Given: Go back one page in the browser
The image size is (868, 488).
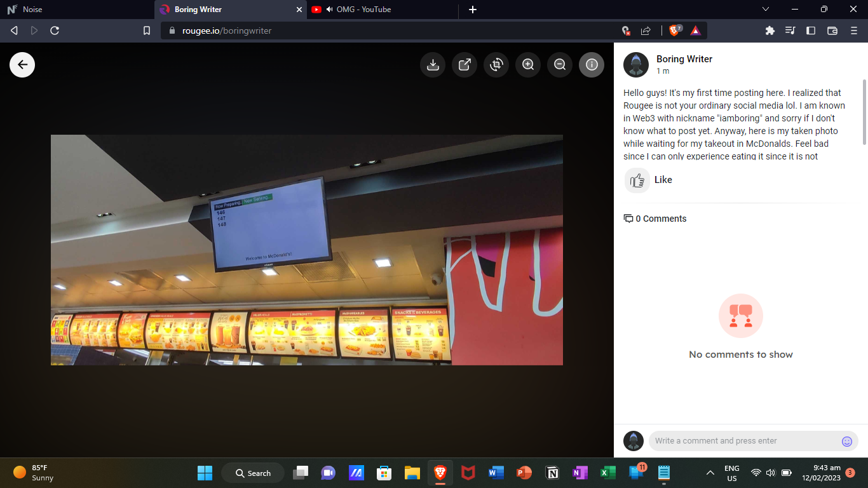Looking at the screenshot, I should point(15,30).
